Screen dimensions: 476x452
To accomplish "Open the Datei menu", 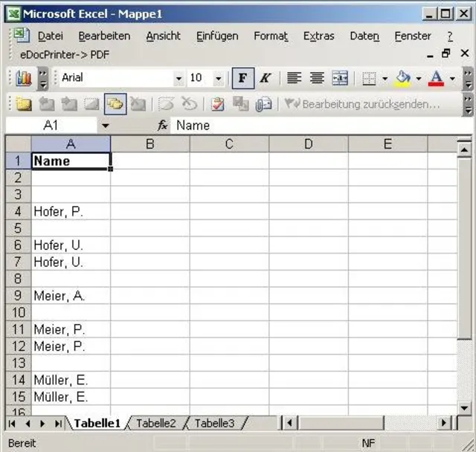I will [x=51, y=36].
